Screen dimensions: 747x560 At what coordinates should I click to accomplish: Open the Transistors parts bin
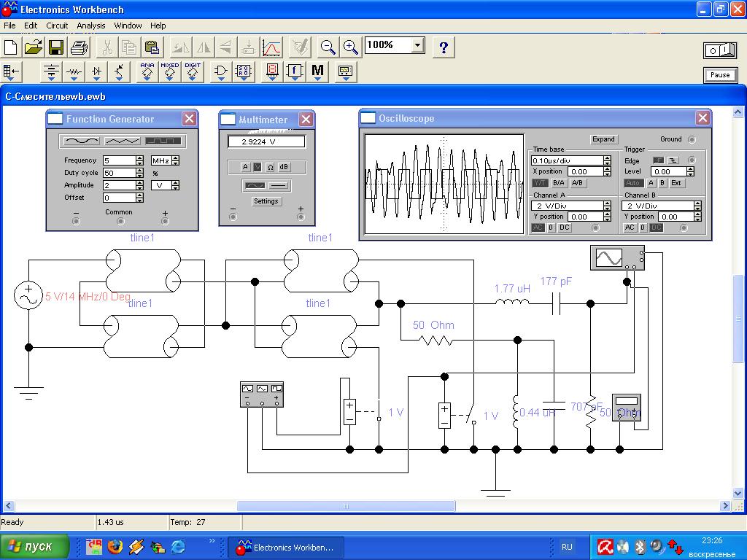click(119, 71)
